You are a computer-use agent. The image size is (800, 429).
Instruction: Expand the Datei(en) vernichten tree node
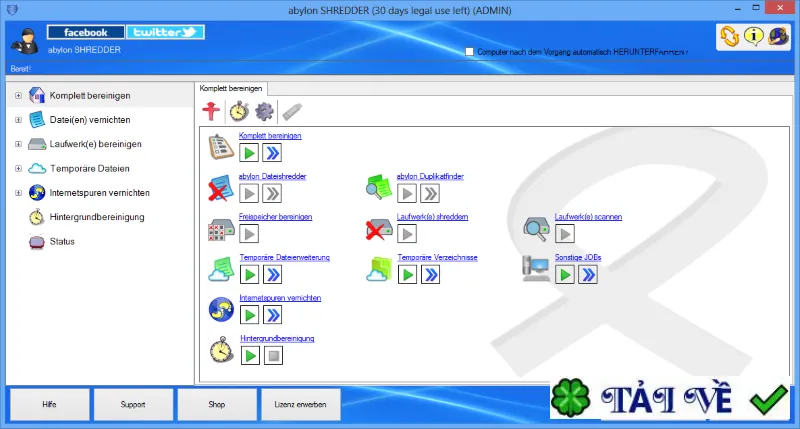tap(18, 120)
